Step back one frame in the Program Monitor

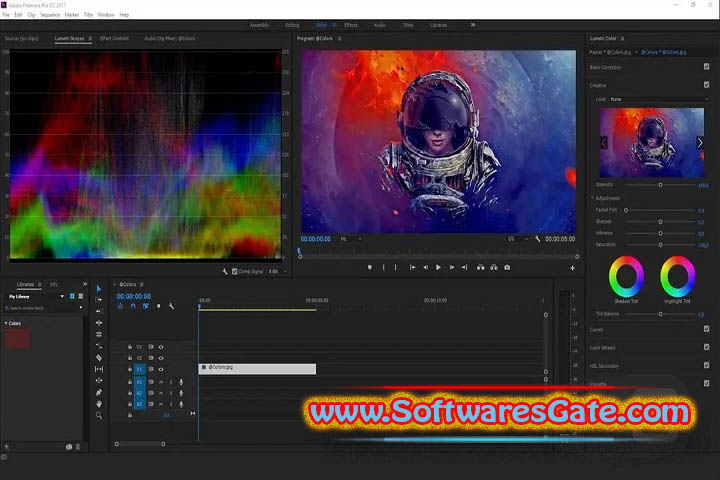click(426, 267)
